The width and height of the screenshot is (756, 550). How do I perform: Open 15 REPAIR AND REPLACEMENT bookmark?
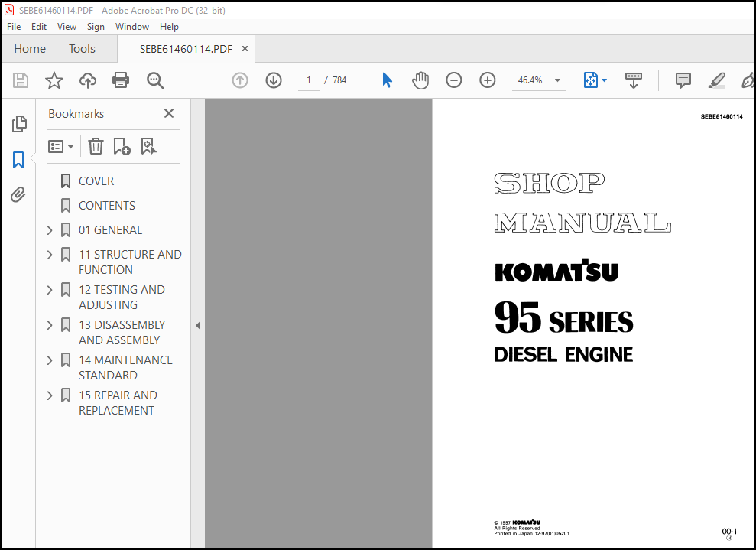pos(118,403)
